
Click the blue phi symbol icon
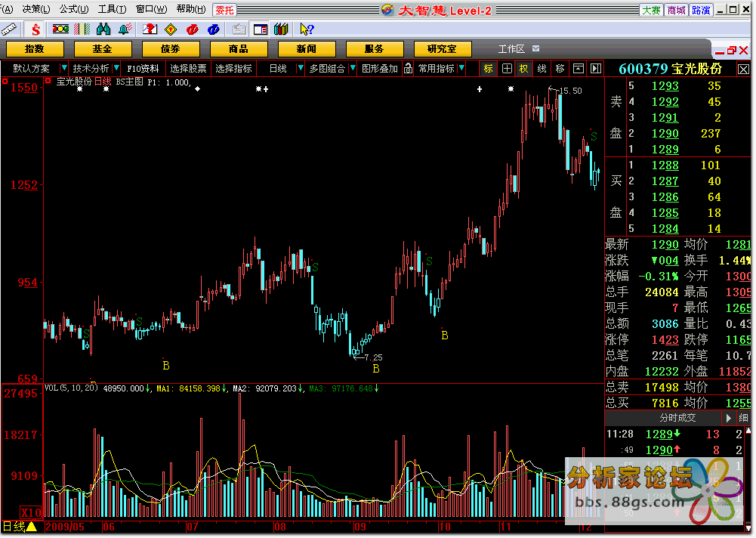point(214,29)
